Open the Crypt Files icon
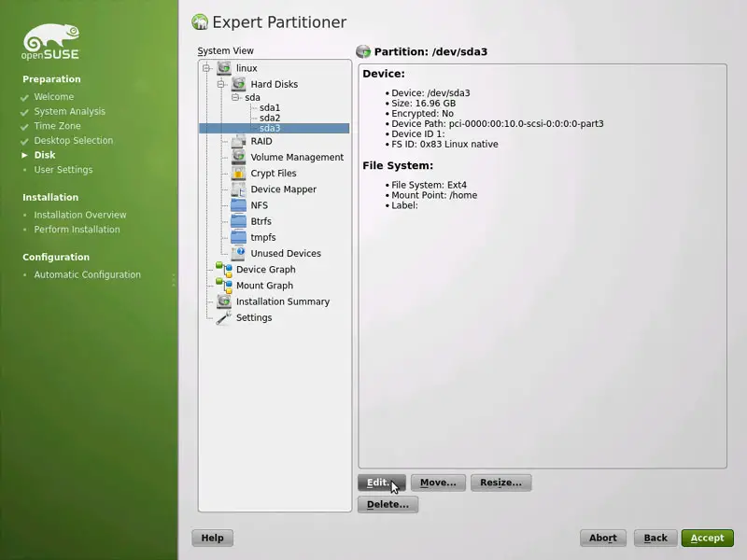 (x=238, y=173)
